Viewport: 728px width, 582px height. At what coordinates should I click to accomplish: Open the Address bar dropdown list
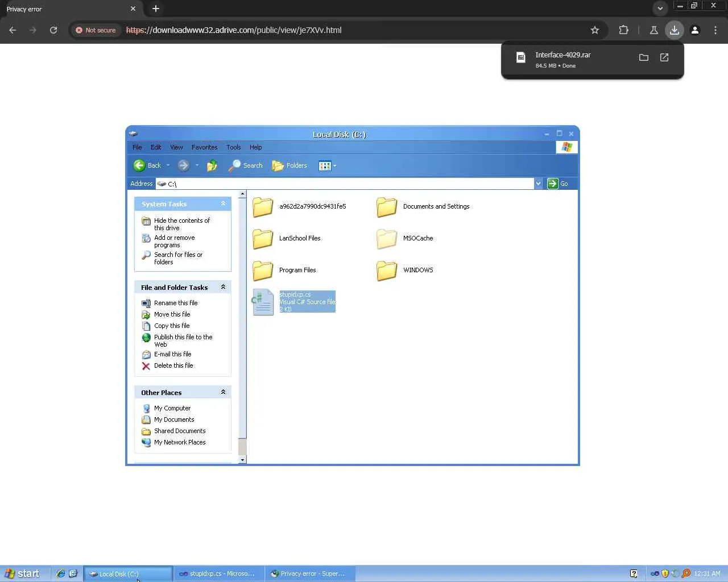coord(538,184)
